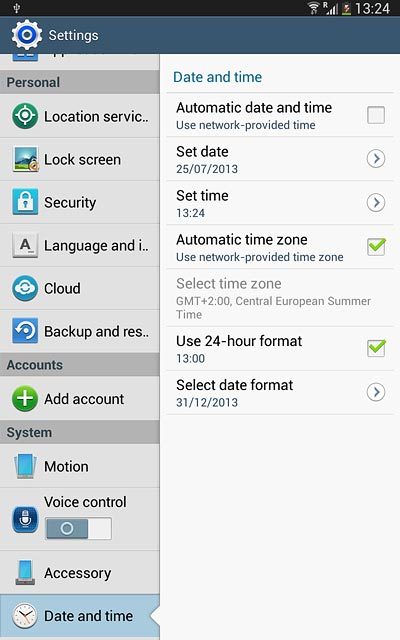This screenshot has width=400, height=640.
Task: Open Location services via its green target icon
Action: pos(25,116)
